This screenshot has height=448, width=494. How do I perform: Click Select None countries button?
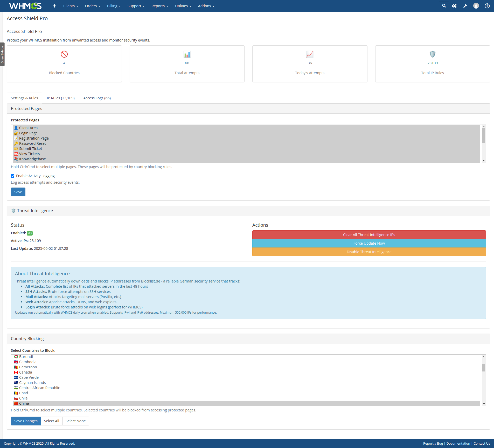click(76, 421)
